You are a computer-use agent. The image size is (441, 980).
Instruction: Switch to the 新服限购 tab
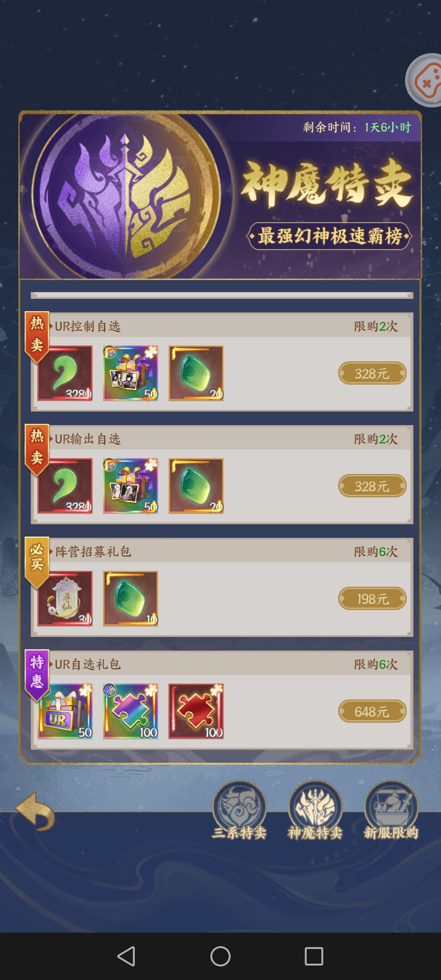point(391,810)
